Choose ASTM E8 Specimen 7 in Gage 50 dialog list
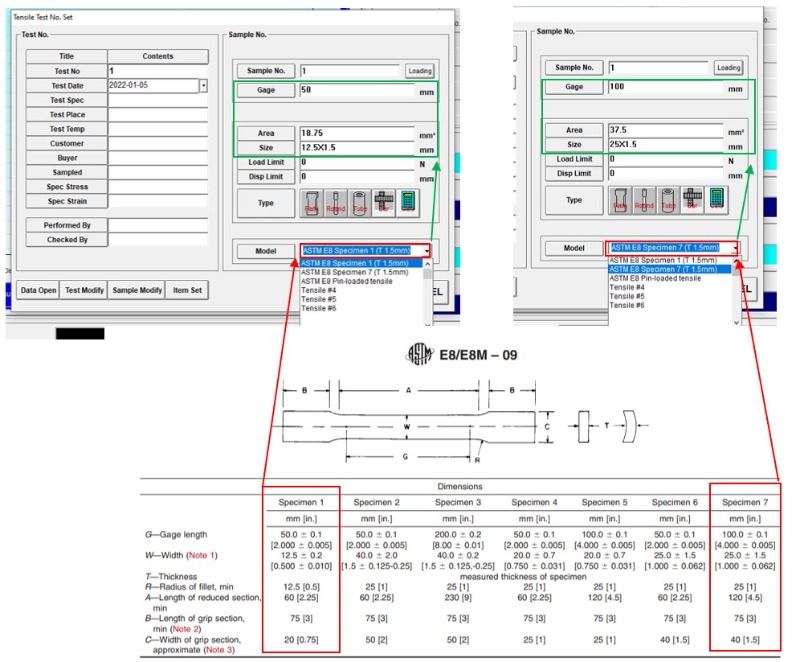Screen dimensions: 800x662 (x=355, y=272)
